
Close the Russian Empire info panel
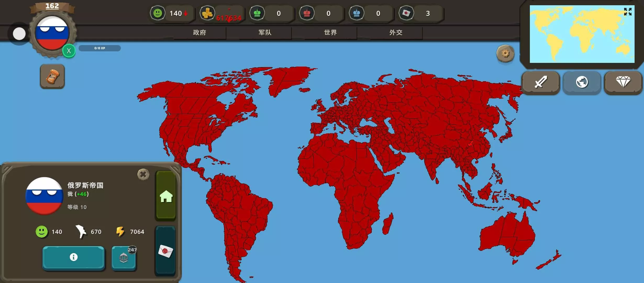(143, 174)
